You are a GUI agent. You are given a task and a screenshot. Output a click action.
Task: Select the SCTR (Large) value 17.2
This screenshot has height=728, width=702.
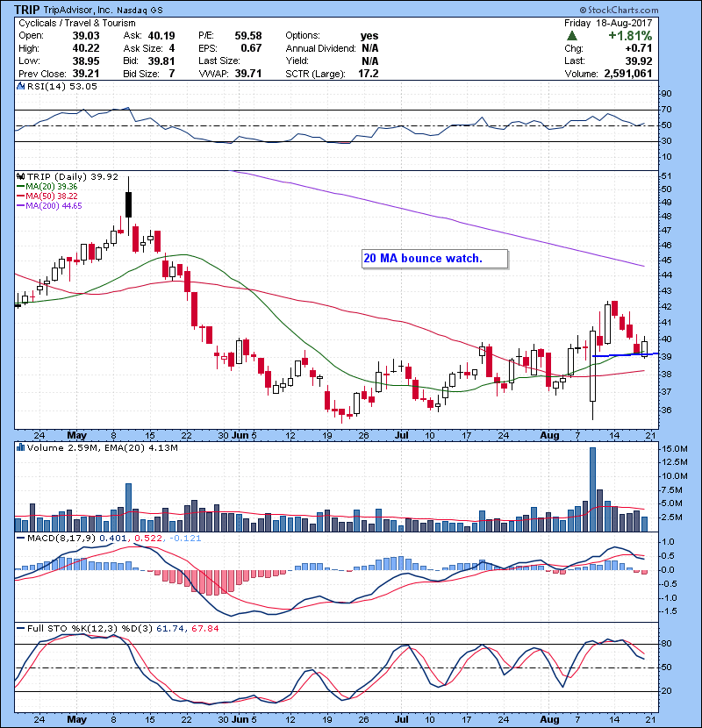tap(369, 74)
